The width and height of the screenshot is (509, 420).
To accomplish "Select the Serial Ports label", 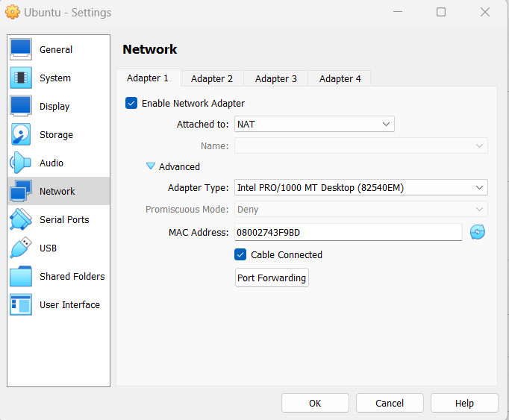I will [x=64, y=220].
